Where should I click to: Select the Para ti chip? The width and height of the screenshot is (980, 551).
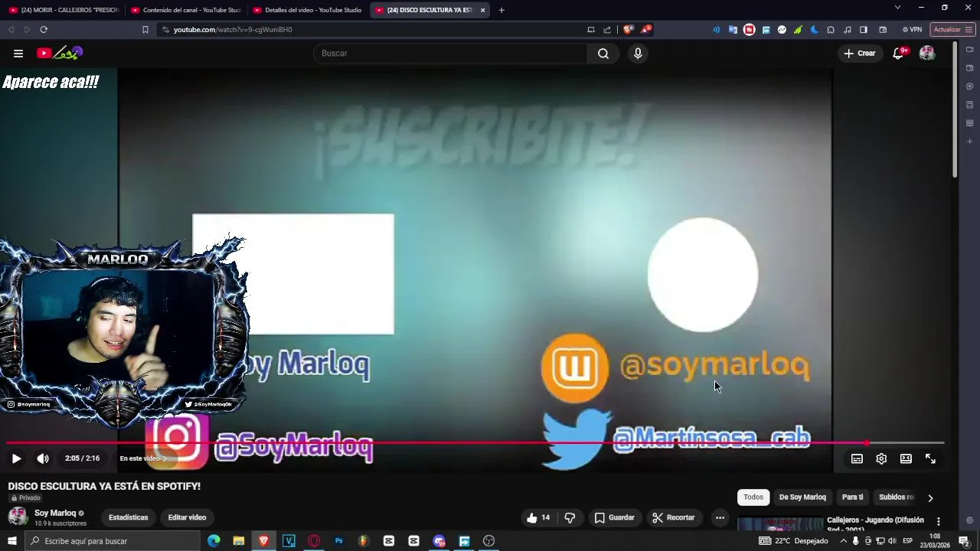click(x=852, y=497)
